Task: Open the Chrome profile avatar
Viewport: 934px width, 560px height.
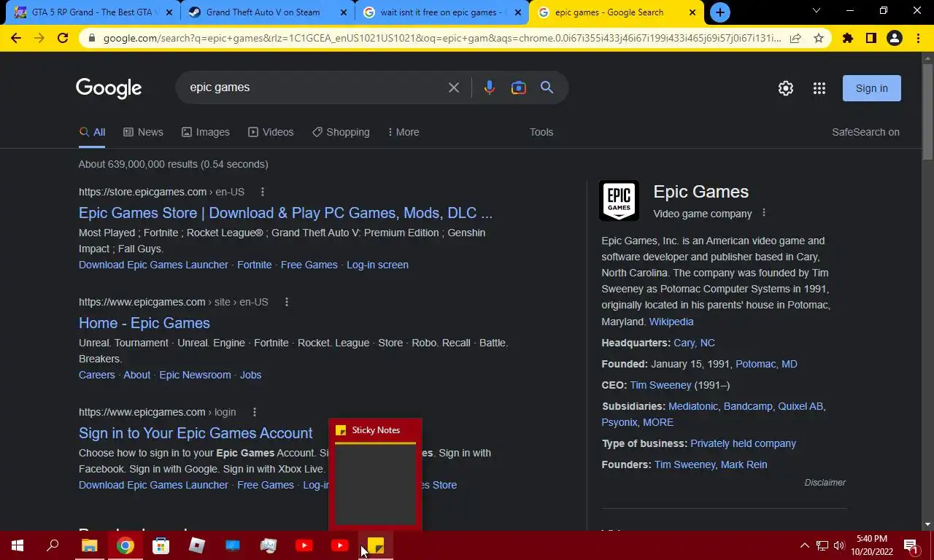Action: pos(895,38)
